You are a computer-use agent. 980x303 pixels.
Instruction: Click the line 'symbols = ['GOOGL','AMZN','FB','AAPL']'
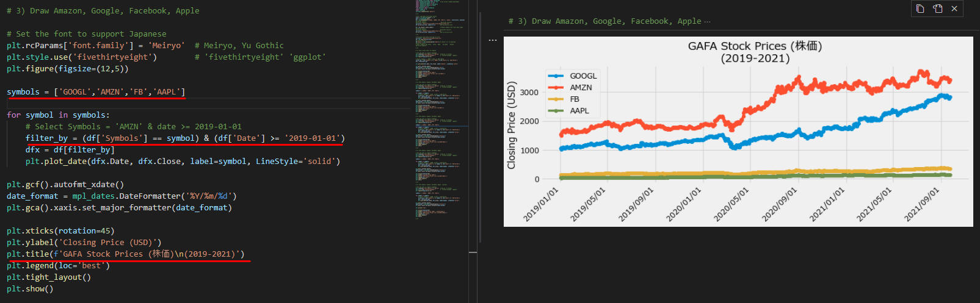[96, 91]
